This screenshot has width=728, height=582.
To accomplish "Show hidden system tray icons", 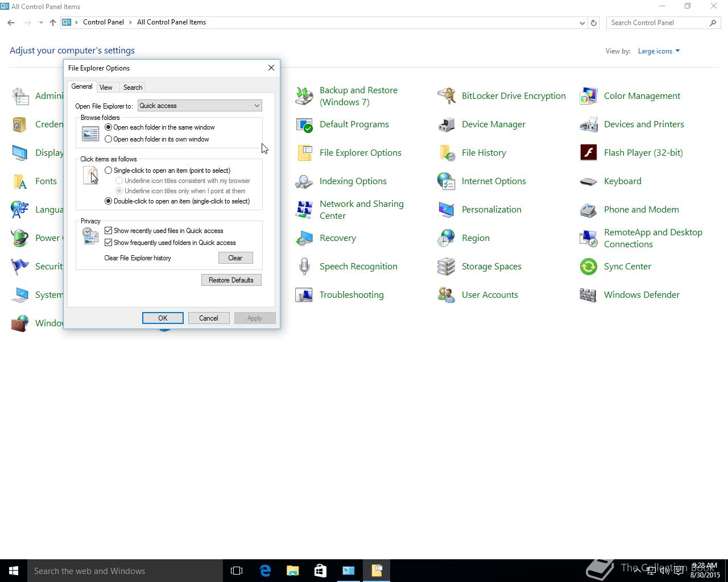I will point(638,571).
